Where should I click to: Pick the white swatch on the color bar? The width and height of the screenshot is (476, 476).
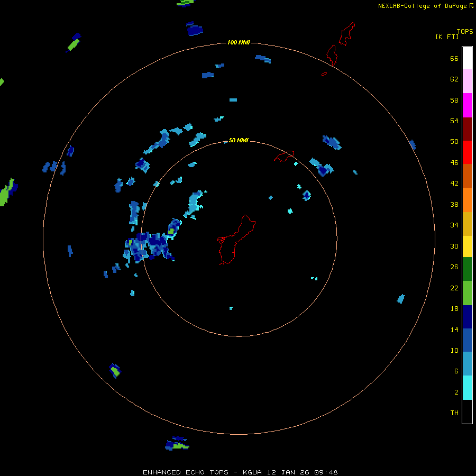[467, 58]
